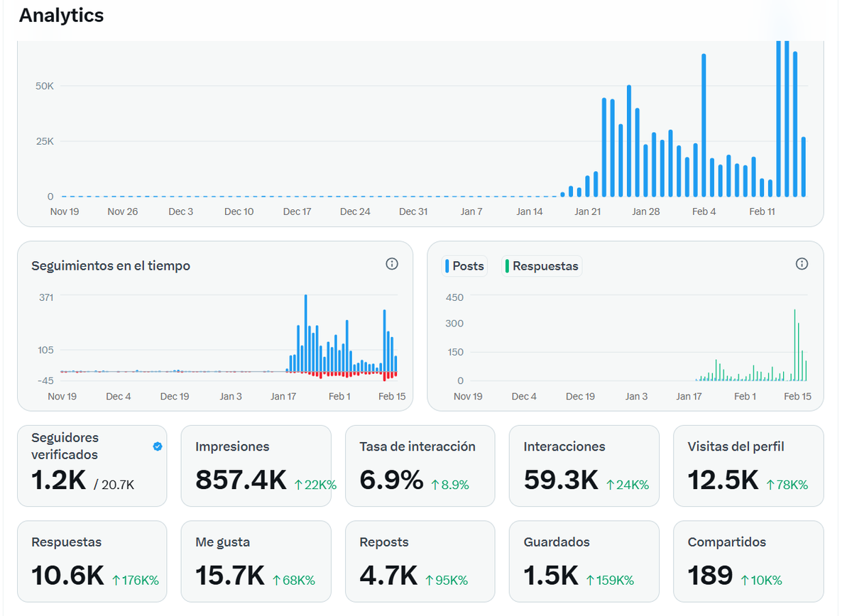
Task: Click the 78K% profile visits increase indicator
Action: click(x=787, y=485)
